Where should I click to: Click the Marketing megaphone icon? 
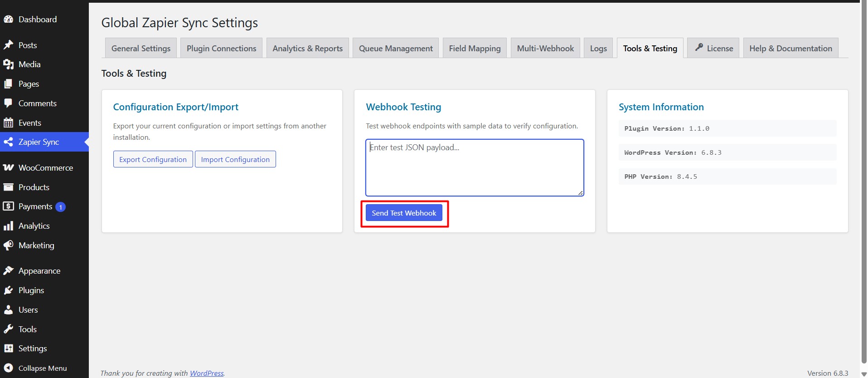(8, 245)
